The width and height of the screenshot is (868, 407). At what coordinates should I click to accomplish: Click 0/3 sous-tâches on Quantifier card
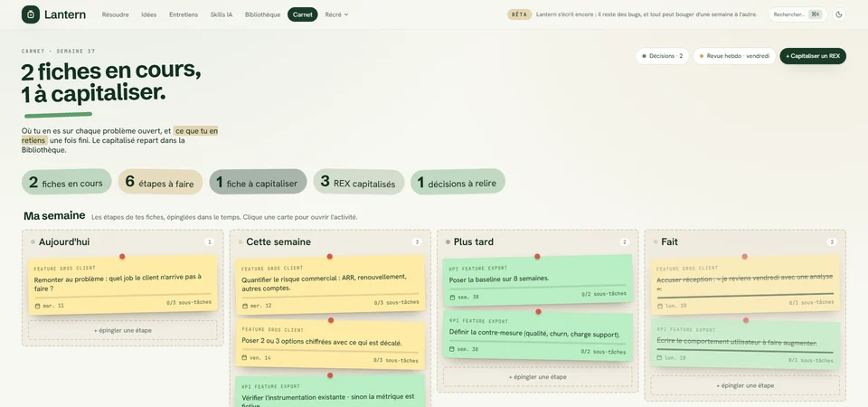tap(396, 303)
